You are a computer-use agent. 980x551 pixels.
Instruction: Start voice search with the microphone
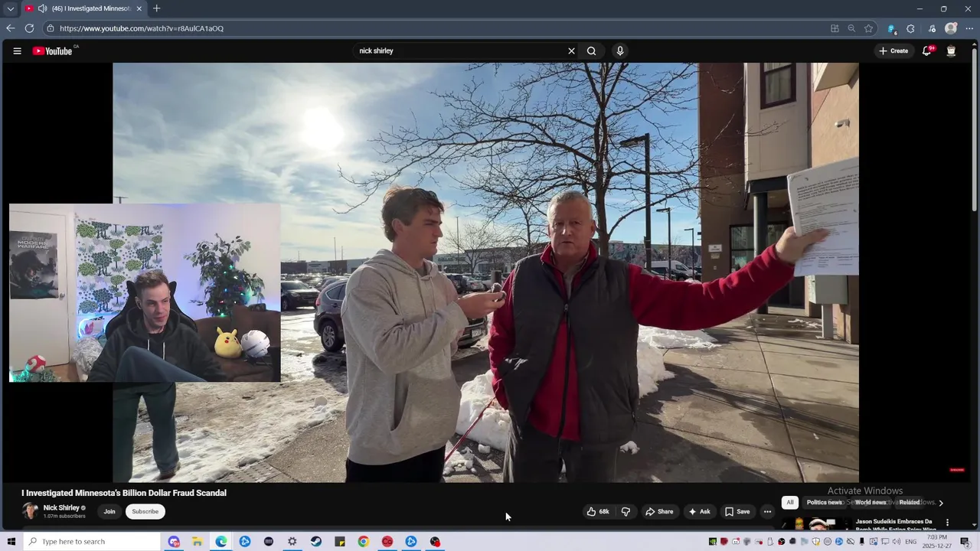point(620,51)
